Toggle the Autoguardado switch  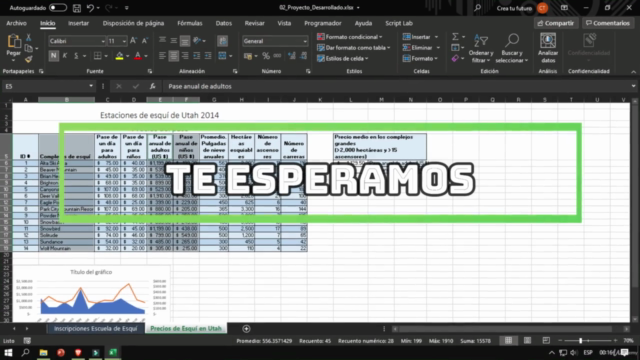coord(58,8)
